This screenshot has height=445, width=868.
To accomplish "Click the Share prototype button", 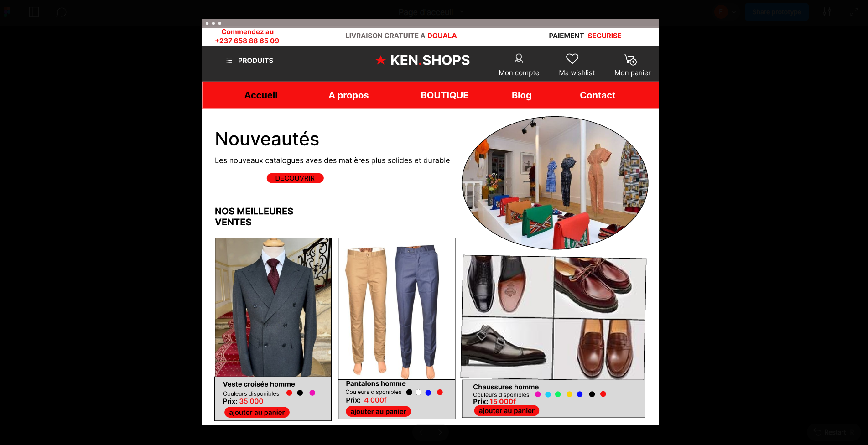I will point(777,12).
